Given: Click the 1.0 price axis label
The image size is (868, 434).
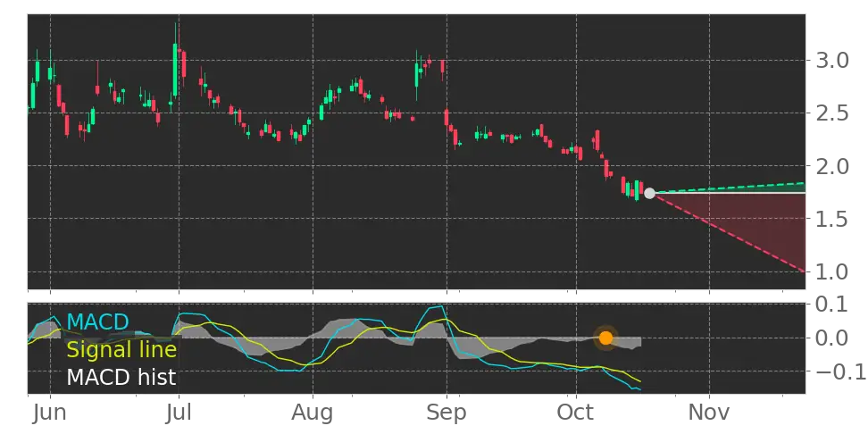Looking at the screenshot, I should coord(832,272).
